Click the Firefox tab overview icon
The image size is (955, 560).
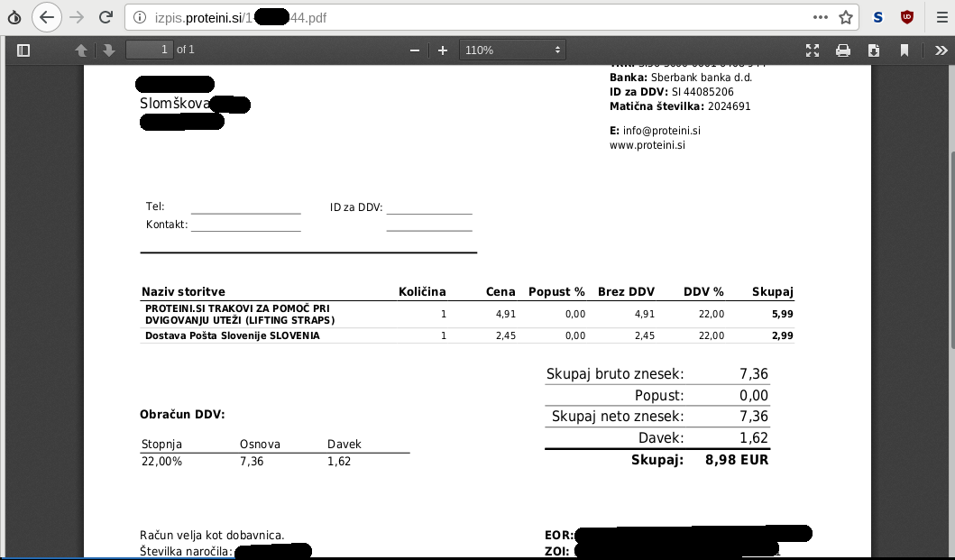coord(14,17)
